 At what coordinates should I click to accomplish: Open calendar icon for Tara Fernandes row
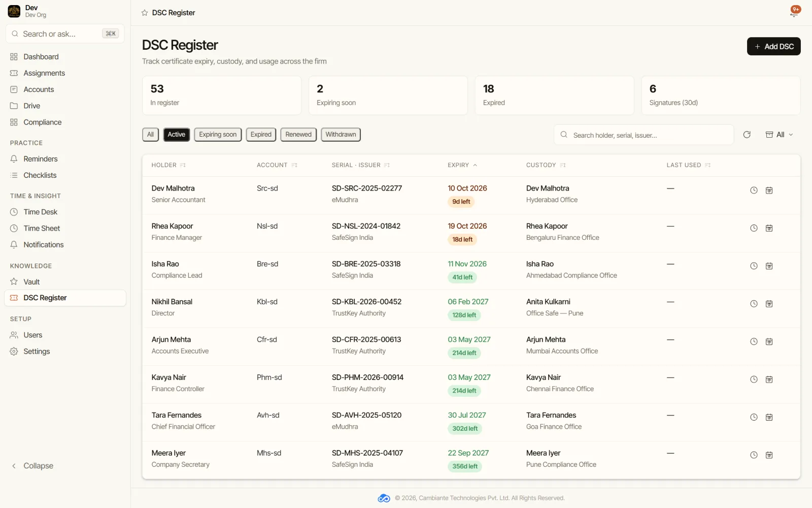[x=769, y=418]
